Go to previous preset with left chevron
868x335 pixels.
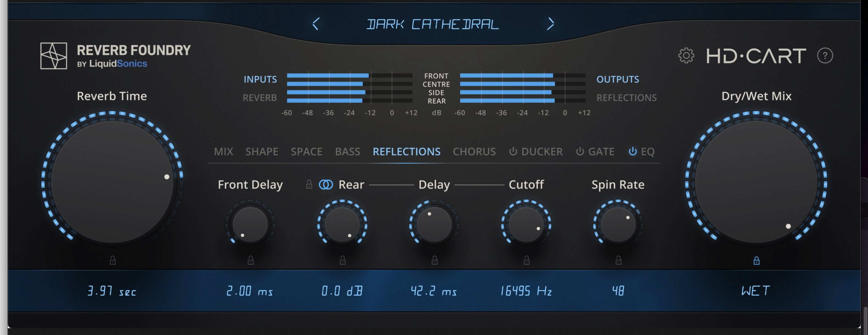[316, 24]
